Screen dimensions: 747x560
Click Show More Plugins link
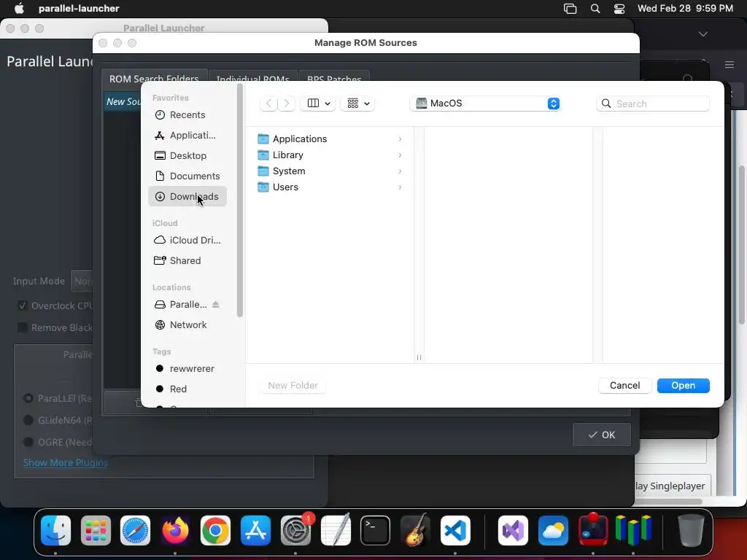pyautogui.click(x=66, y=463)
